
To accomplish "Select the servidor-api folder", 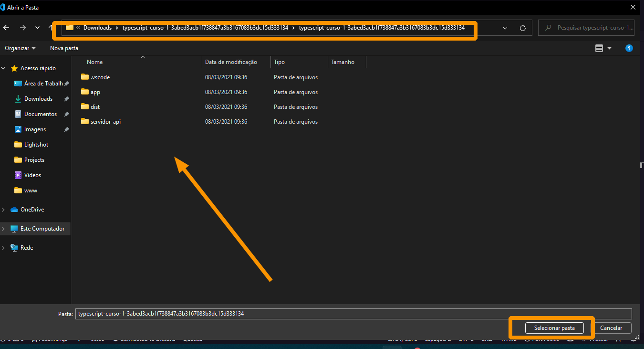I will click(x=105, y=121).
